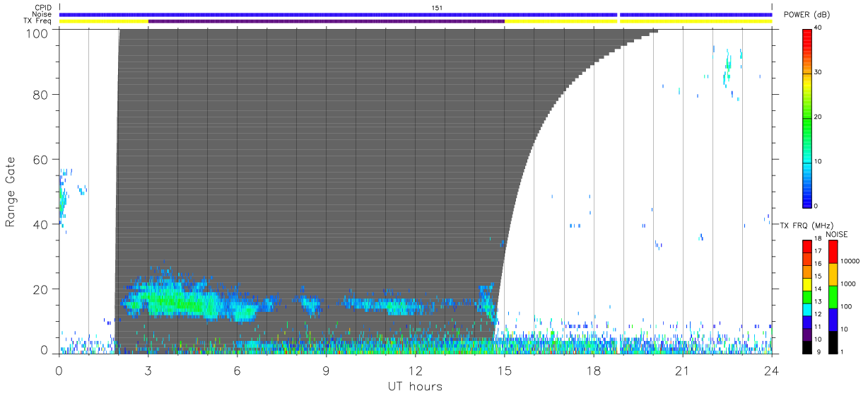Click the CPID label at top left
This screenshot has width=868, height=401.
tap(42, 8)
